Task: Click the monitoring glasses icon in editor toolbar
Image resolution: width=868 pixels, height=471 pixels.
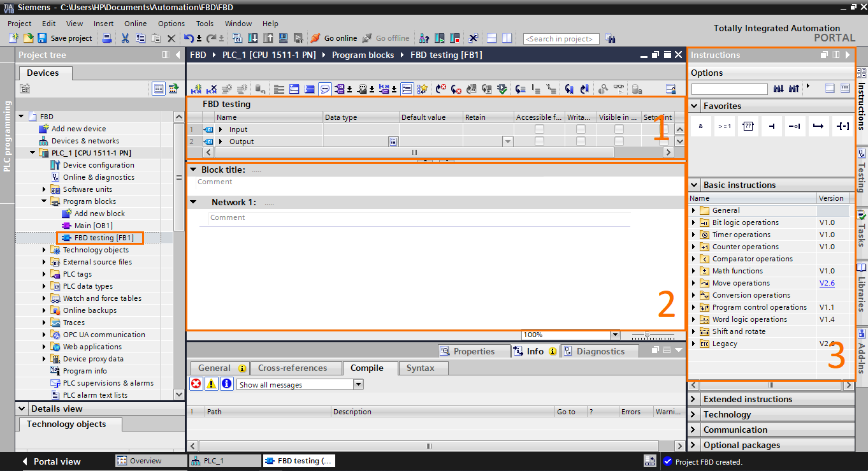Action: tap(619, 89)
